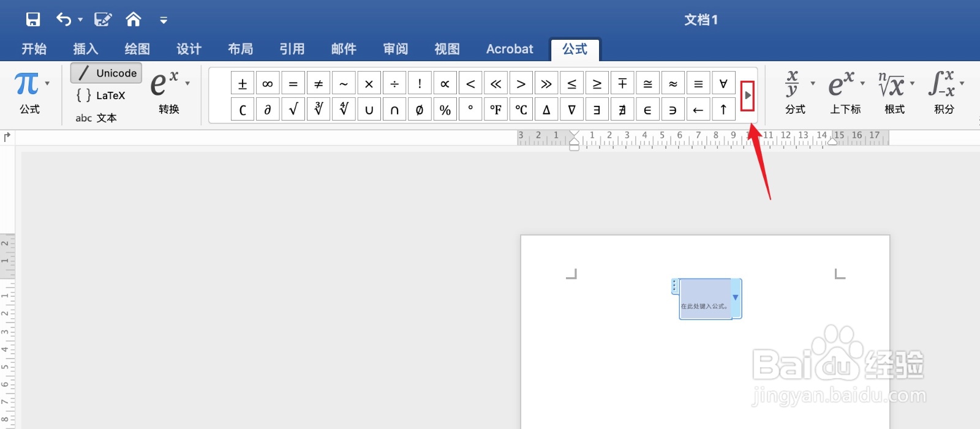
Task: Open the 转换 dropdown arrow
Action: click(187, 84)
